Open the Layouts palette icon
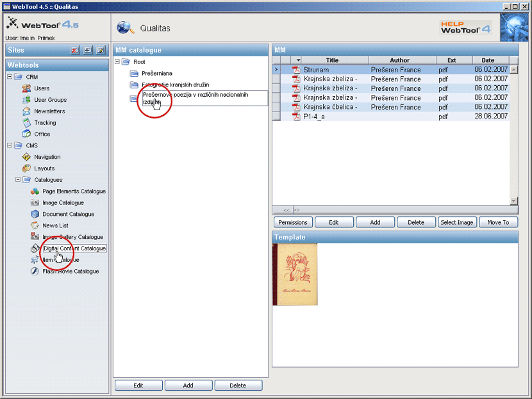 26,168
